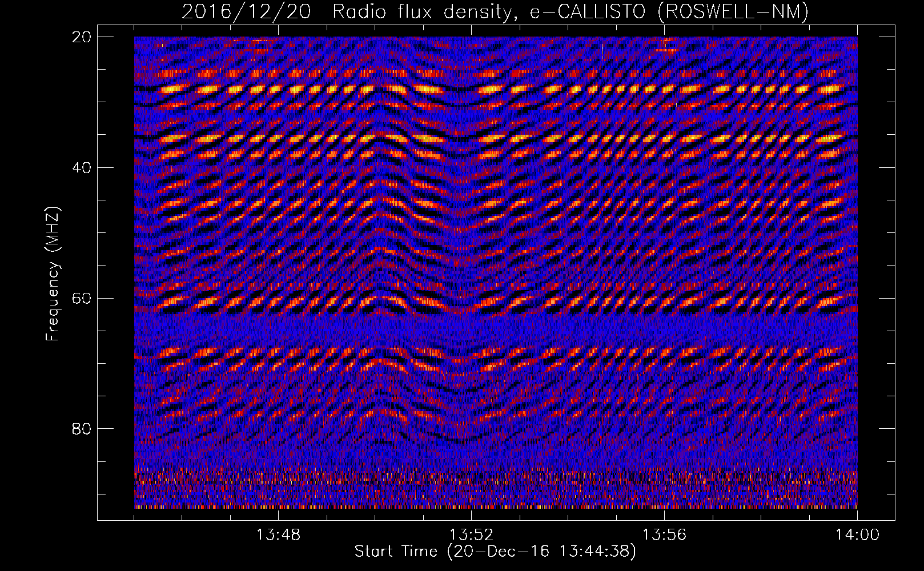Click the 'Start Time (20-Dec-16 13:44:38)' axis label
924x571 pixels.
(495, 552)
